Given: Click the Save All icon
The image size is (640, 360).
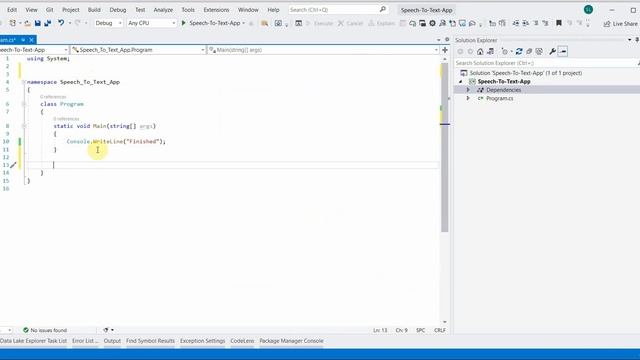Looking at the screenshot, I should (x=47, y=23).
